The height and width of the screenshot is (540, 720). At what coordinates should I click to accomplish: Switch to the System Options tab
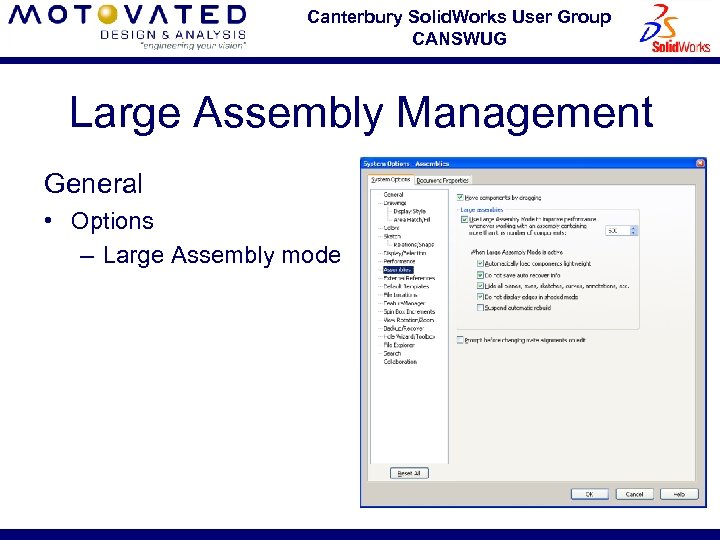391,180
